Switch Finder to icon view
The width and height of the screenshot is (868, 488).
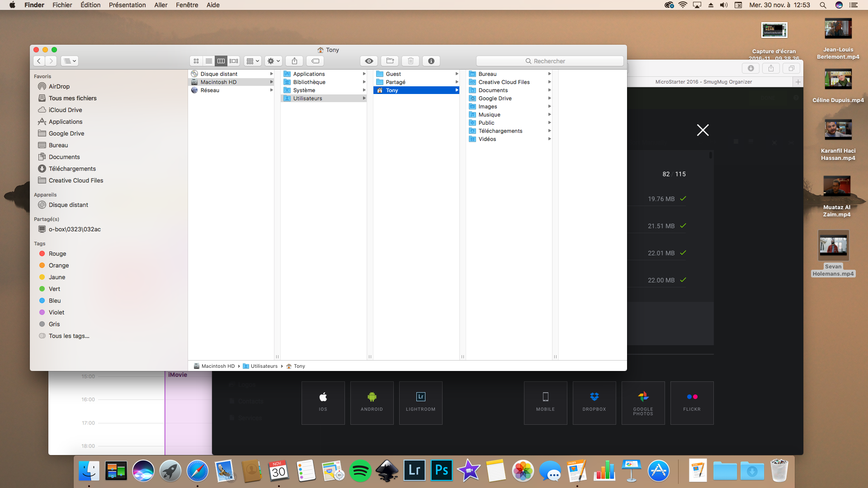click(196, 61)
